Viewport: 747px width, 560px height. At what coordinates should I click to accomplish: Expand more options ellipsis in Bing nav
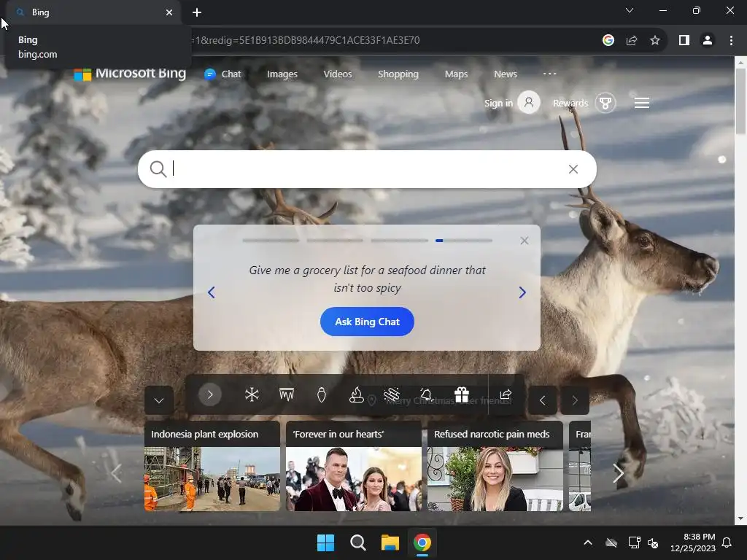click(x=550, y=74)
